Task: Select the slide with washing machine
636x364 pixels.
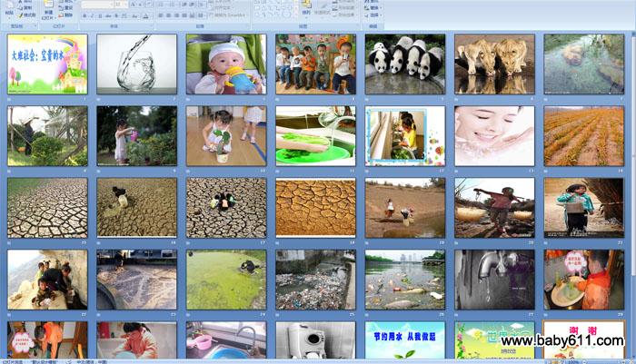Action: click(315, 340)
